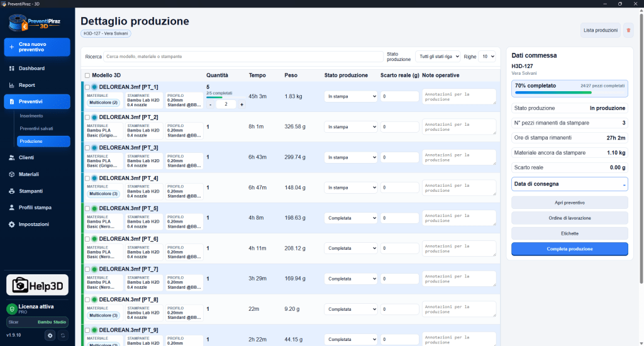
Task: Click the Lista produzioni button
Action: pos(601,30)
